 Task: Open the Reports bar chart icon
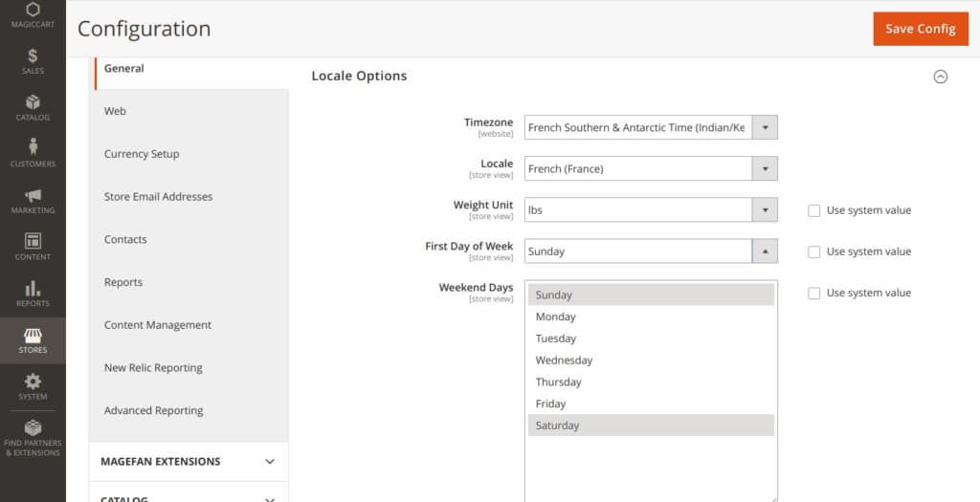point(33,293)
